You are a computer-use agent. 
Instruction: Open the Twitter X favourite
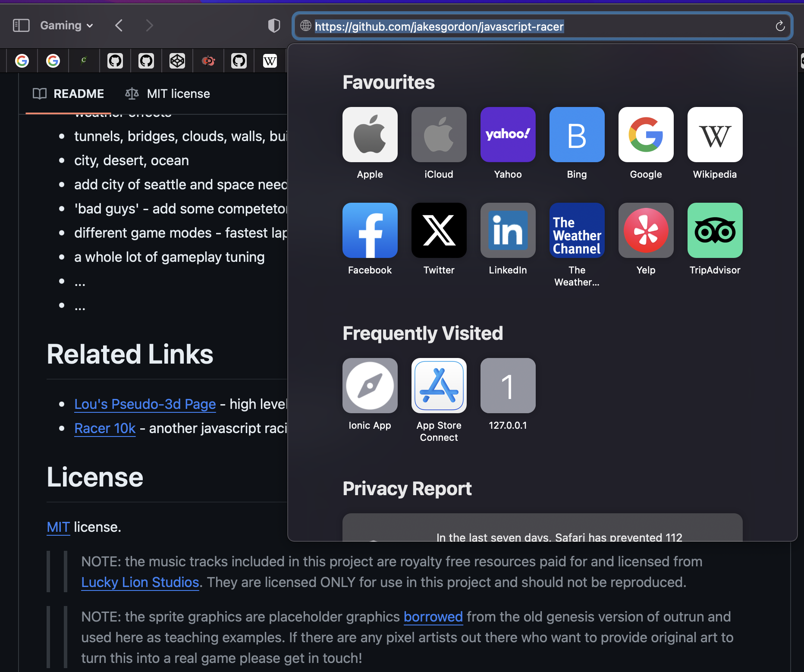(x=439, y=230)
